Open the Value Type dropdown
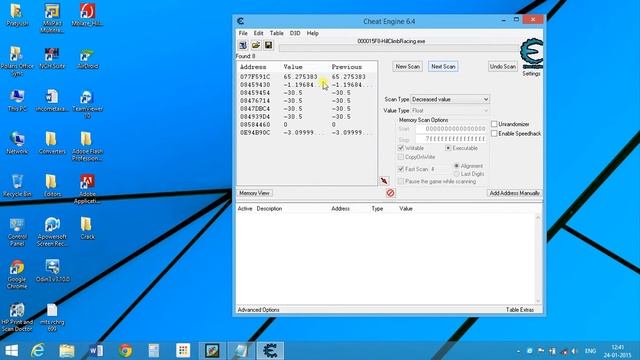 click(x=450, y=111)
